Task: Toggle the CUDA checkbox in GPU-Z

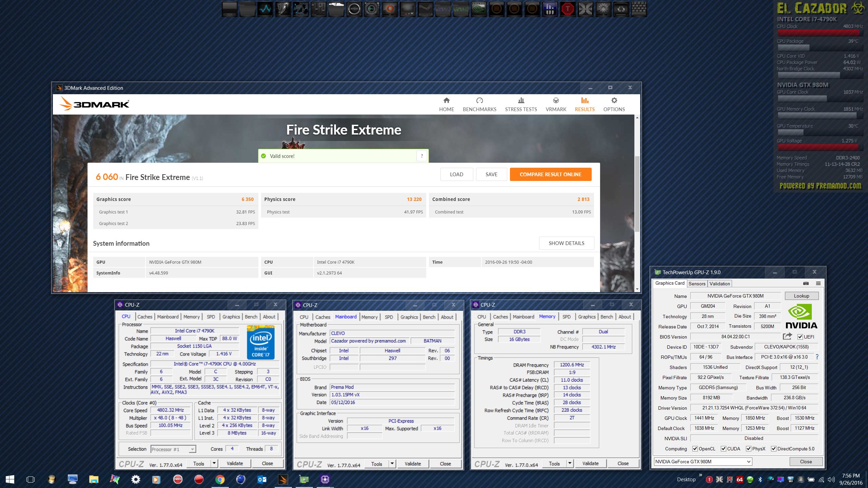Action: (x=724, y=449)
